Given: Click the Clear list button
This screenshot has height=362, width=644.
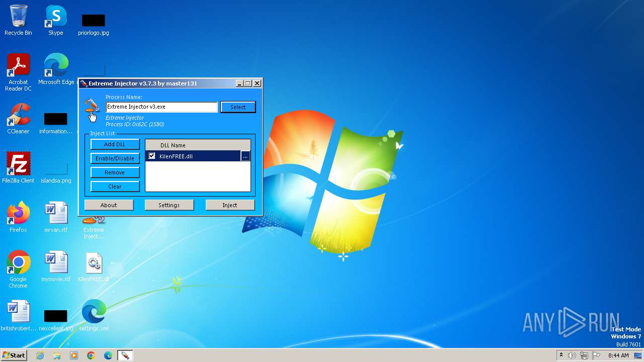Looking at the screenshot, I should 115,187.
